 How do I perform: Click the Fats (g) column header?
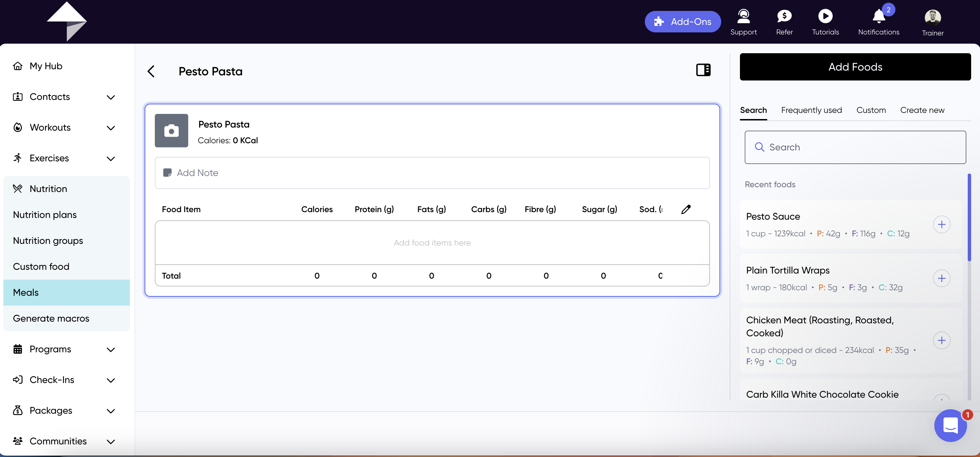431,209
